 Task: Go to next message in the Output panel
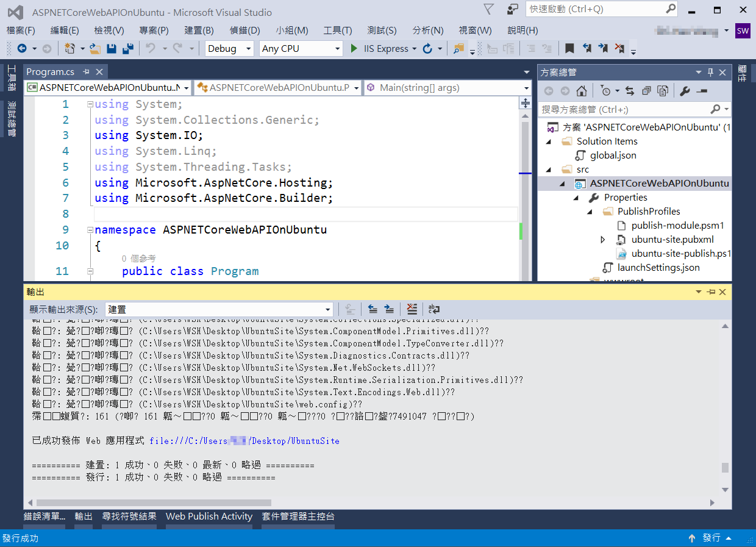(389, 309)
